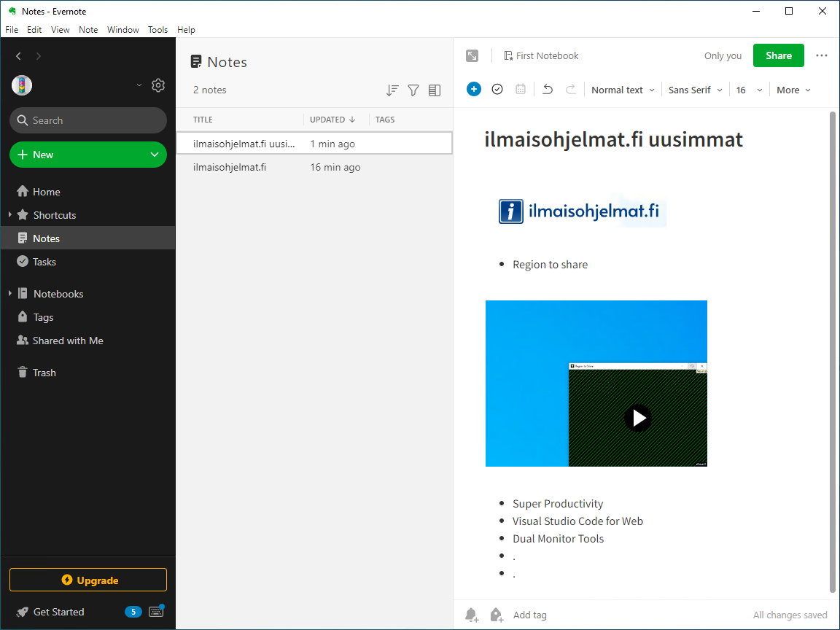This screenshot has width=840, height=630.
Task: Click the blue 5 badge counter
Action: click(133, 612)
